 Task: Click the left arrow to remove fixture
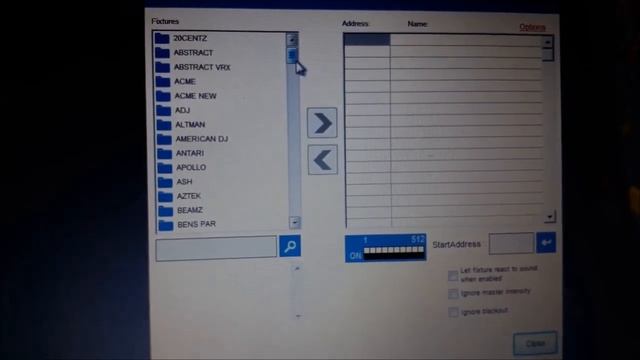click(x=322, y=160)
